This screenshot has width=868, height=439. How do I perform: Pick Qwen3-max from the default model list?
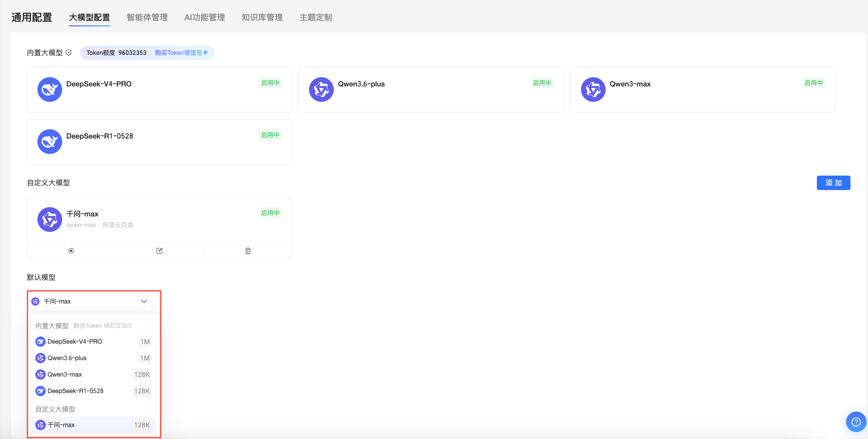(x=93, y=375)
